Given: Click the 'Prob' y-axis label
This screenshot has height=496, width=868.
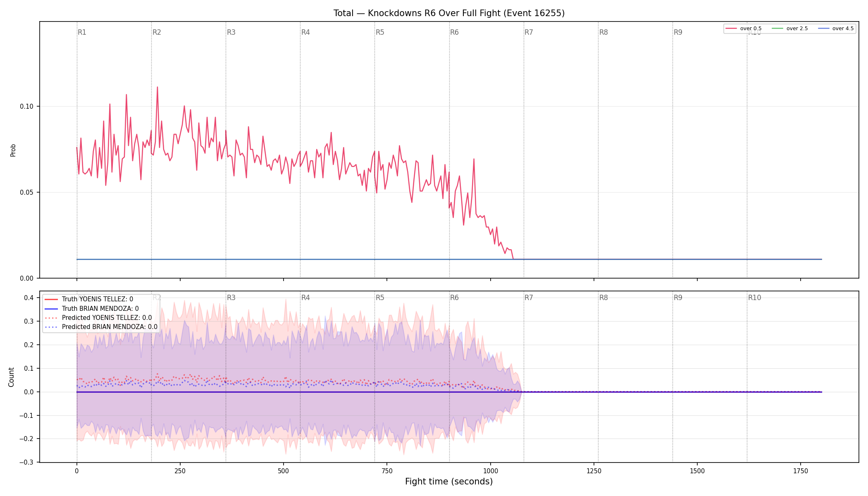Looking at the screenshot, I should coord(13,150).
